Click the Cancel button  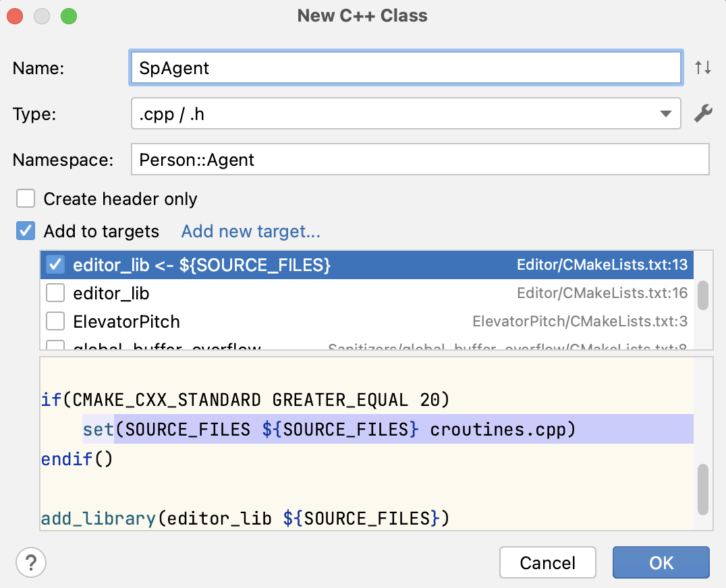coord(547,562)
